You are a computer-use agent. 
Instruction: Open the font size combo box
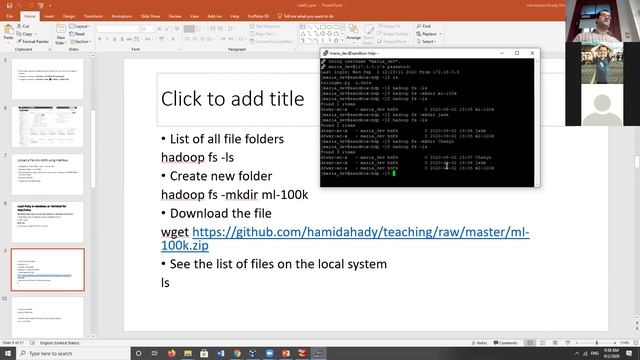pyautogui.click(x=147, y=29)
